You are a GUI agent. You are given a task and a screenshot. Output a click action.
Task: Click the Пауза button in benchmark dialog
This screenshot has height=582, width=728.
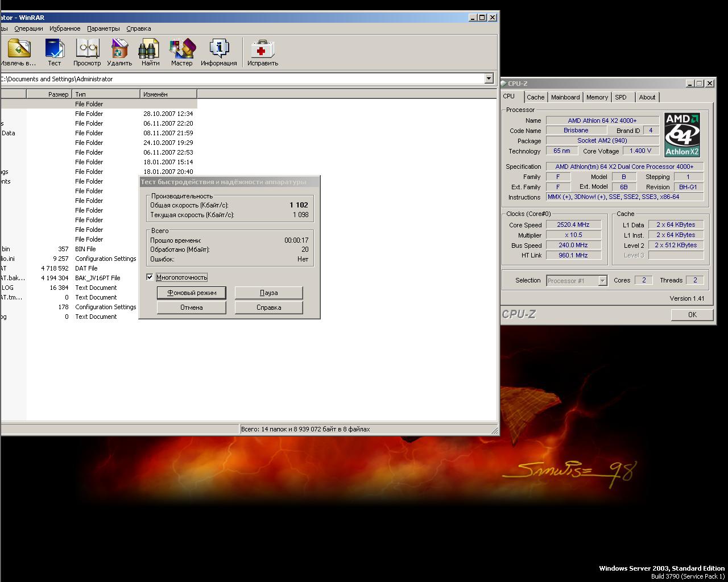pyautogui.click(x=268, y=293)
